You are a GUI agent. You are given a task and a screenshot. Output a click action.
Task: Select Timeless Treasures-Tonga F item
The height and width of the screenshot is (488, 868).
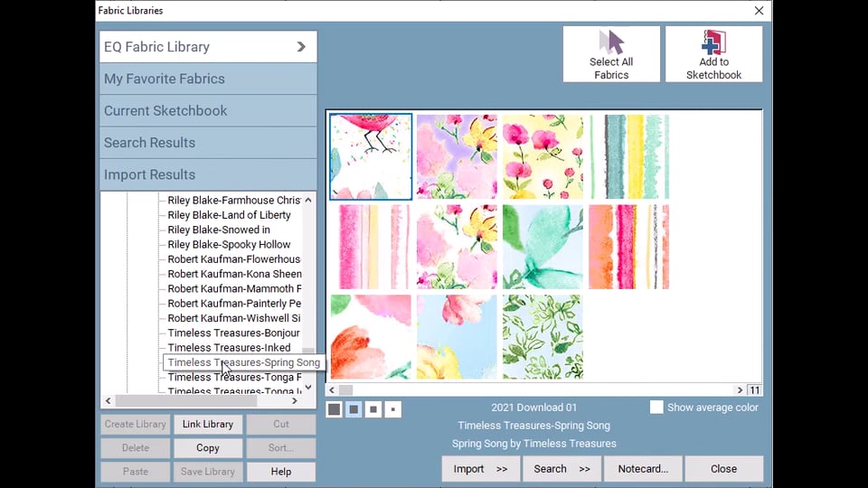point(234,378)
